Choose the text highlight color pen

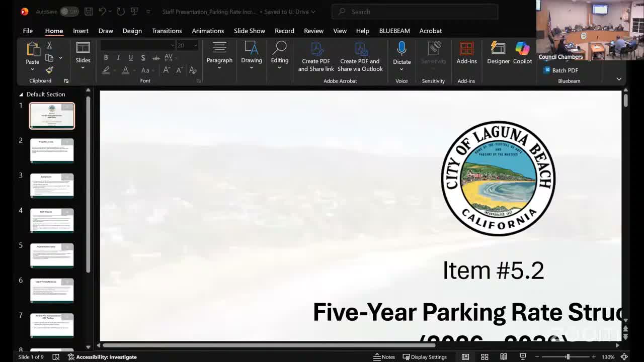point(106,70)
